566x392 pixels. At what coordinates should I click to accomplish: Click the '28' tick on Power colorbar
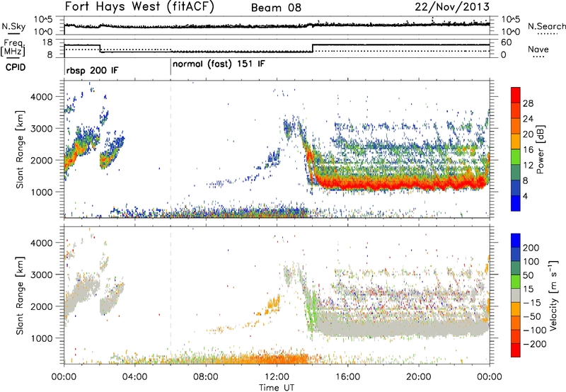528,103
